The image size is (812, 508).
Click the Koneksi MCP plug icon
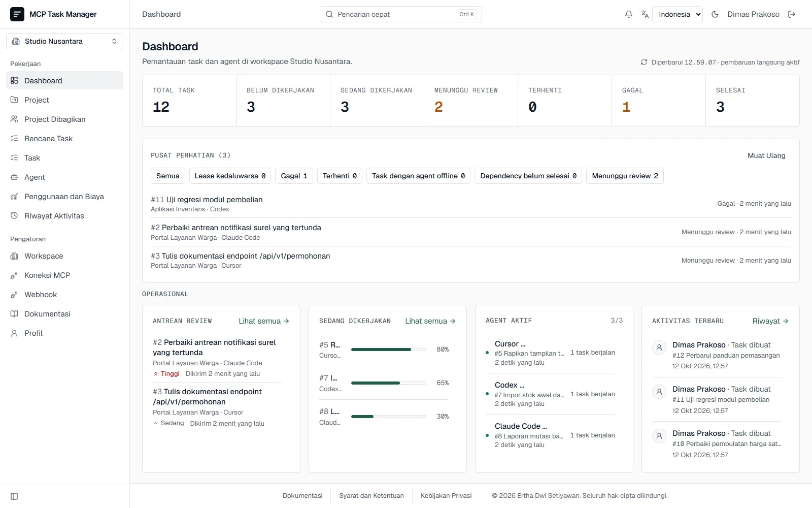[x=14, y=275]
